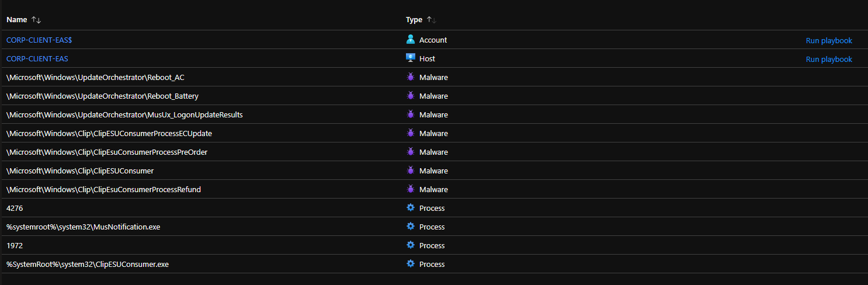Open the CORP-CLIENT-EAS host entity link
This screenshot has width=868, height=285.
point(37,59)
